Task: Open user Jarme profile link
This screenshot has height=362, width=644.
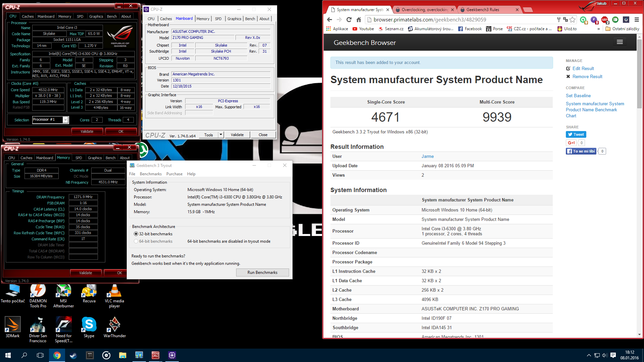Action: pyautogui.click(x=428, y=156)
